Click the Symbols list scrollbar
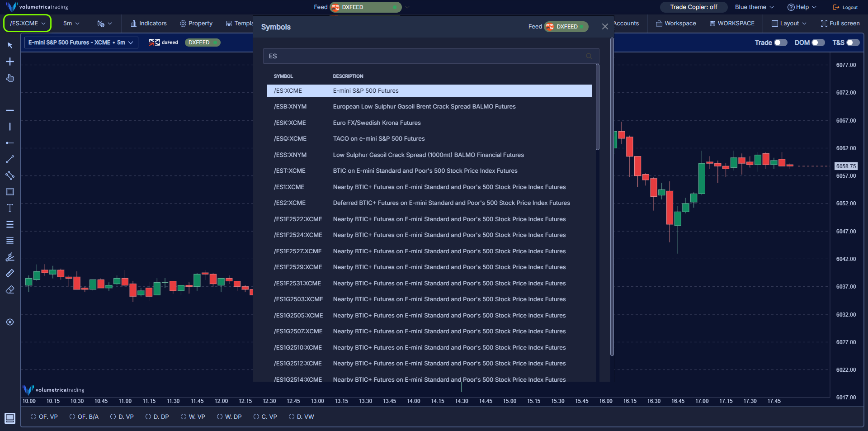The image size is (868, 431). point(598,107)
